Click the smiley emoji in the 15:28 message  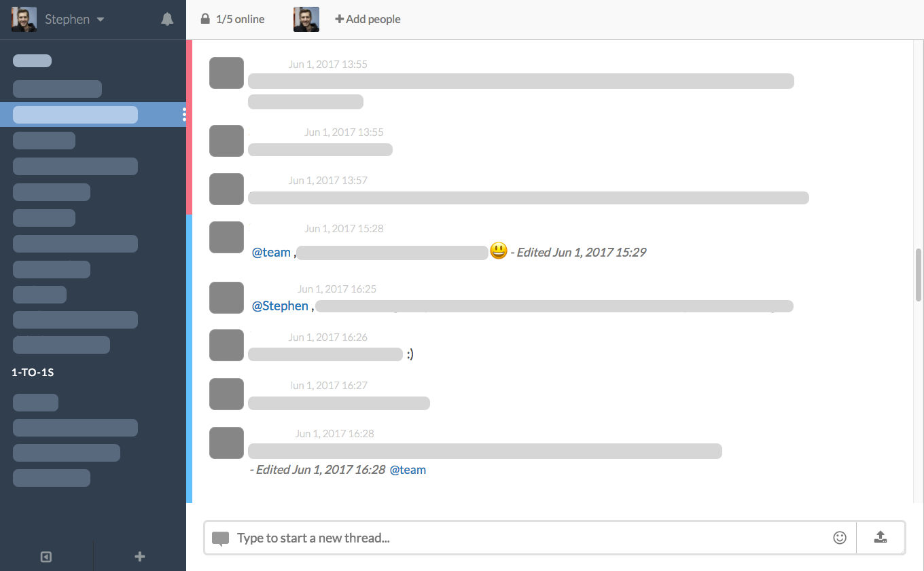[498, 251]
